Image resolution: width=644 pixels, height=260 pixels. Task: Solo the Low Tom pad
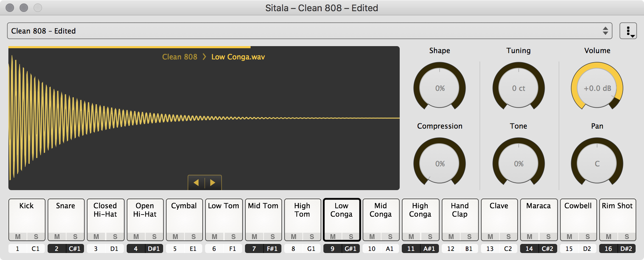coord(233,237)
